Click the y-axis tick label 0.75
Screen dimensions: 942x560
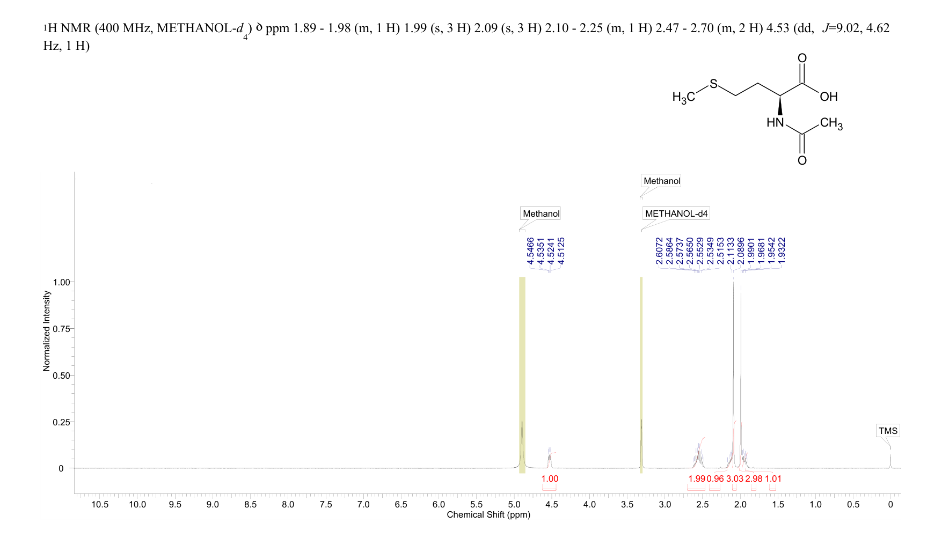point(61,329)
